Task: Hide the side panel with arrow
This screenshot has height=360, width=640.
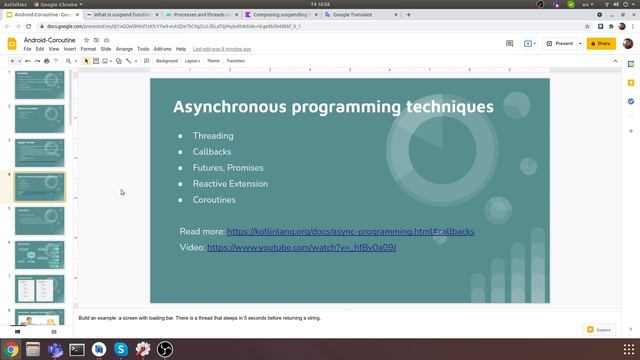Action: coord(631,329)
